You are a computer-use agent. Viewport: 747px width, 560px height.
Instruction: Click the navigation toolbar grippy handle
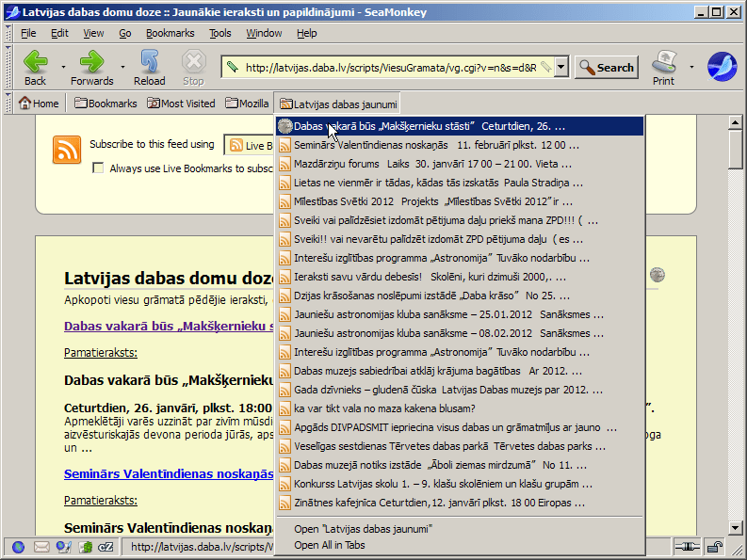tap(8, 67)
